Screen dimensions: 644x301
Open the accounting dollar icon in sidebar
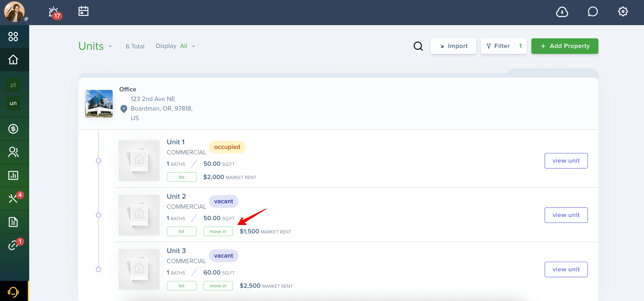(x=13, y=129)
